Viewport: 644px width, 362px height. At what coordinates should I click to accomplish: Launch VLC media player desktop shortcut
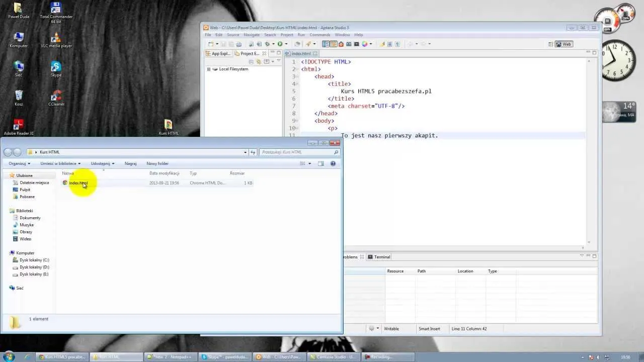(56, 38)
